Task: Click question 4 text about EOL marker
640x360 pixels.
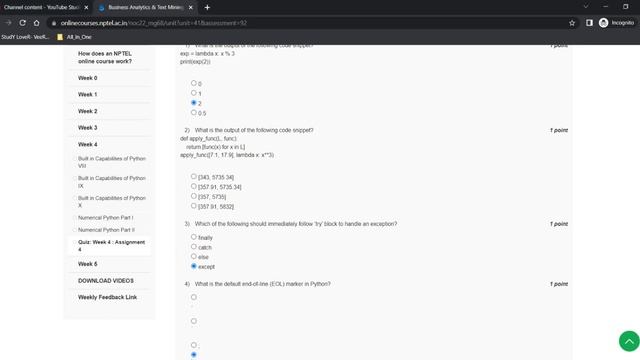Action: coord(262,284)
